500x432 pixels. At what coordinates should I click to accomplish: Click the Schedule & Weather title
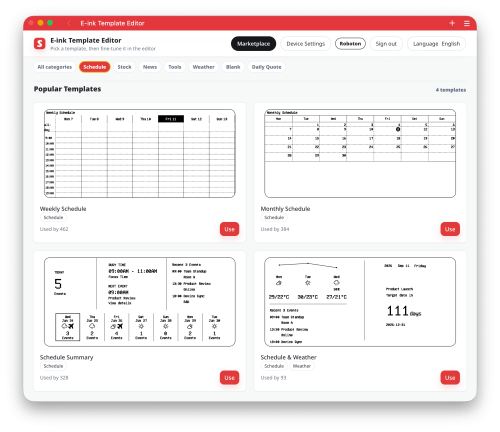pos(288,357)
